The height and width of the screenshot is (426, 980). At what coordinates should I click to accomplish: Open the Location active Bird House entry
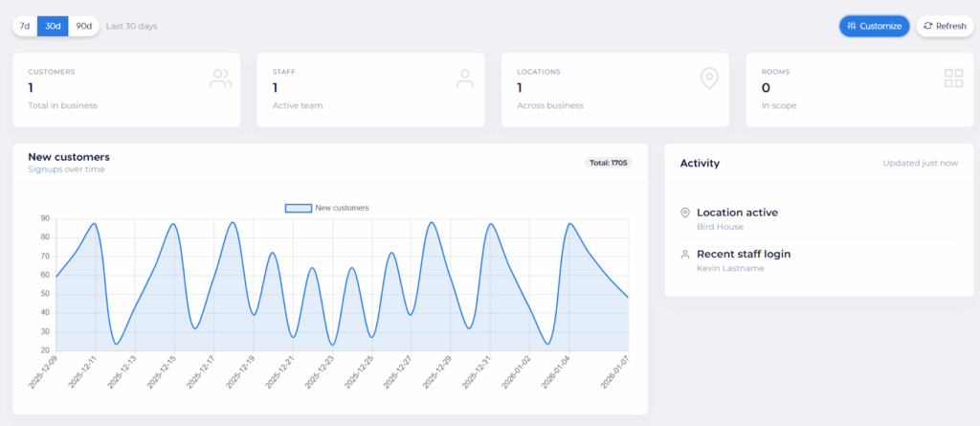click(x=737, y=218)
